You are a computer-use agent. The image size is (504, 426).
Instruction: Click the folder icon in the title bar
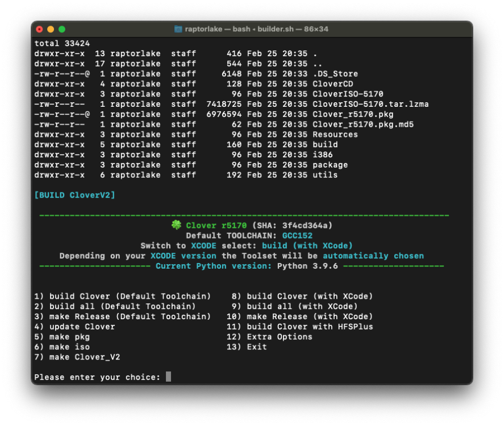coord(178,29)
